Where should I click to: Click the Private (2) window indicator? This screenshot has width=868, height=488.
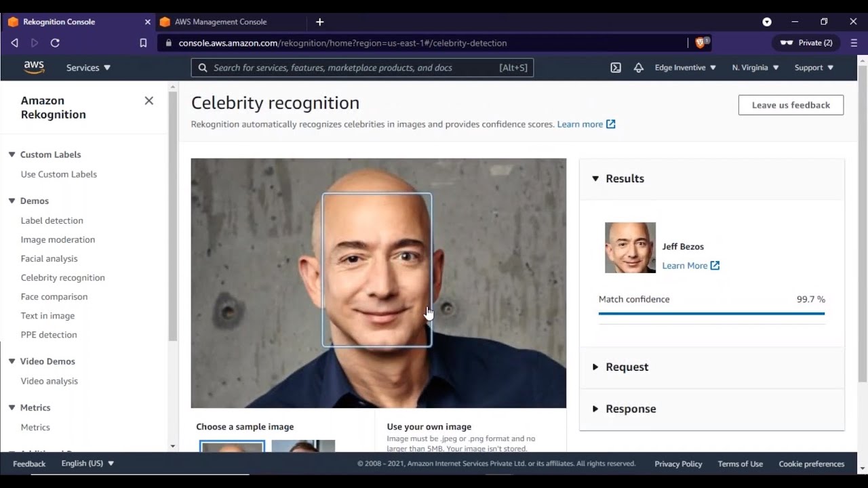click(x=806, y=43)
